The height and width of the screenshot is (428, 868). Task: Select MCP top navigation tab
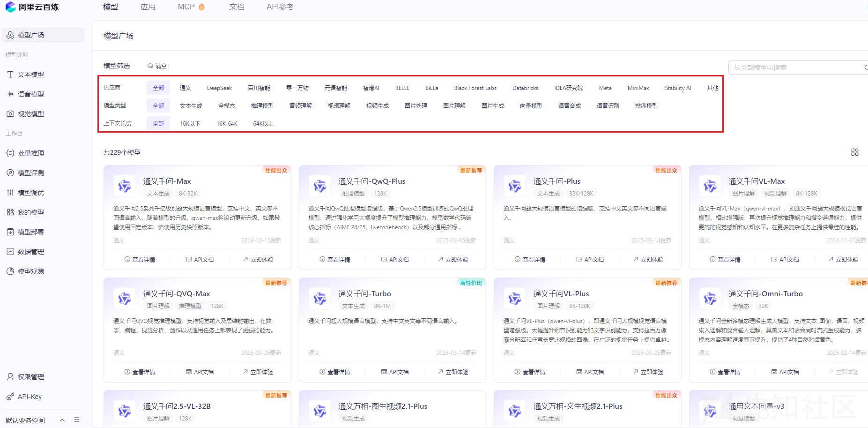pyautogui.click(x=186, y=7)
